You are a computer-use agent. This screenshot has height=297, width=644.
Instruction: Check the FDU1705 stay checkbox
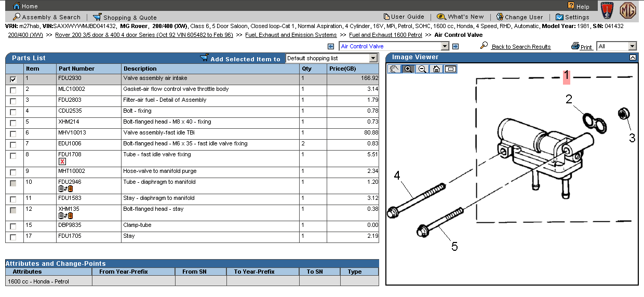tap(13, 237)
